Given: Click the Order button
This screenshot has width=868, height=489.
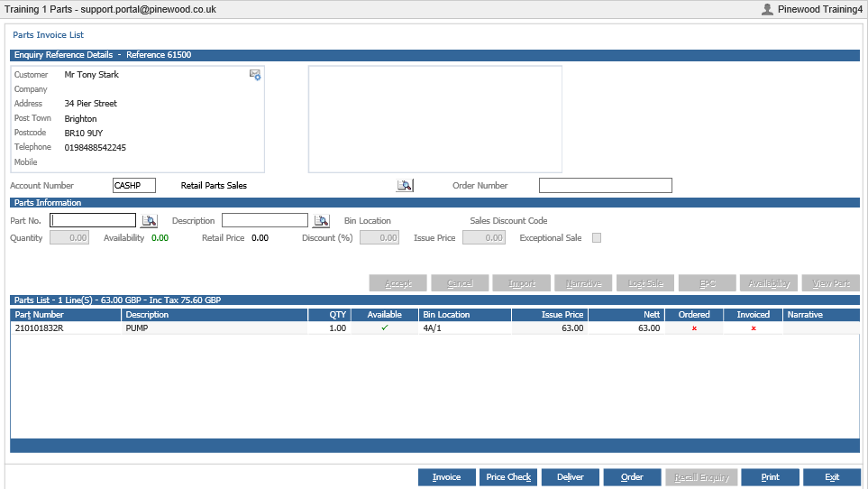Looking at the screenshot, I should (632, 476).
